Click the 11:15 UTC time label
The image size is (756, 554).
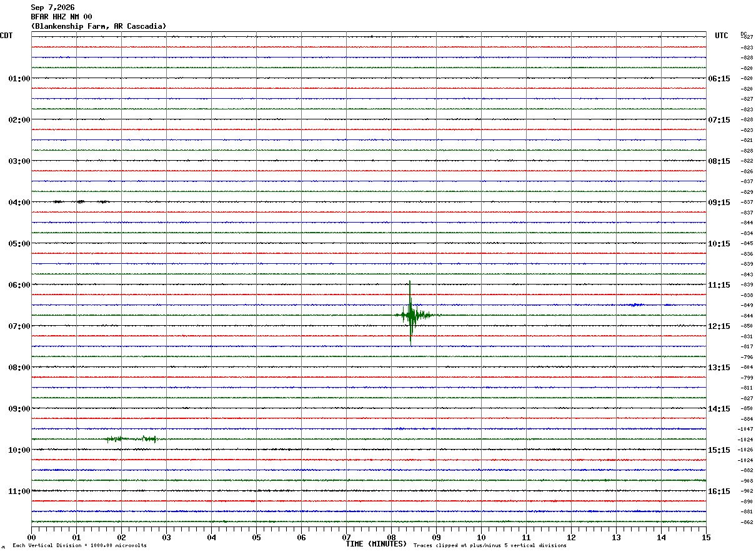click(x=719, y=285)
